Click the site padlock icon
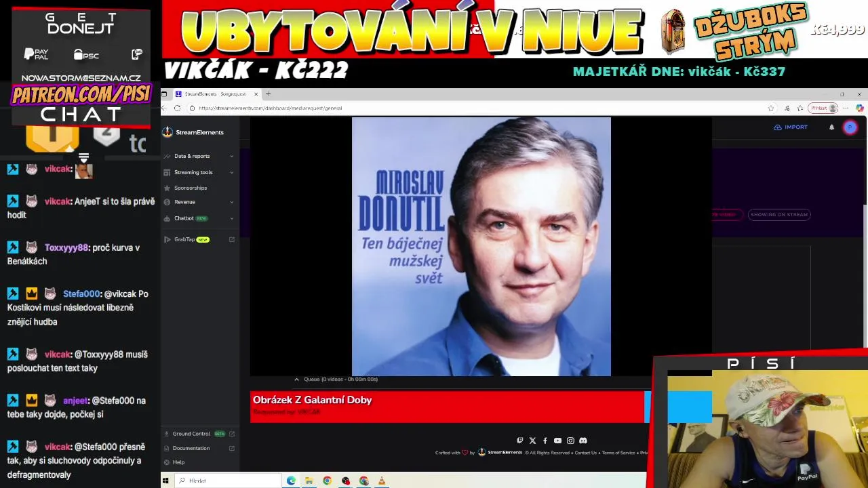 coord(192,108)
